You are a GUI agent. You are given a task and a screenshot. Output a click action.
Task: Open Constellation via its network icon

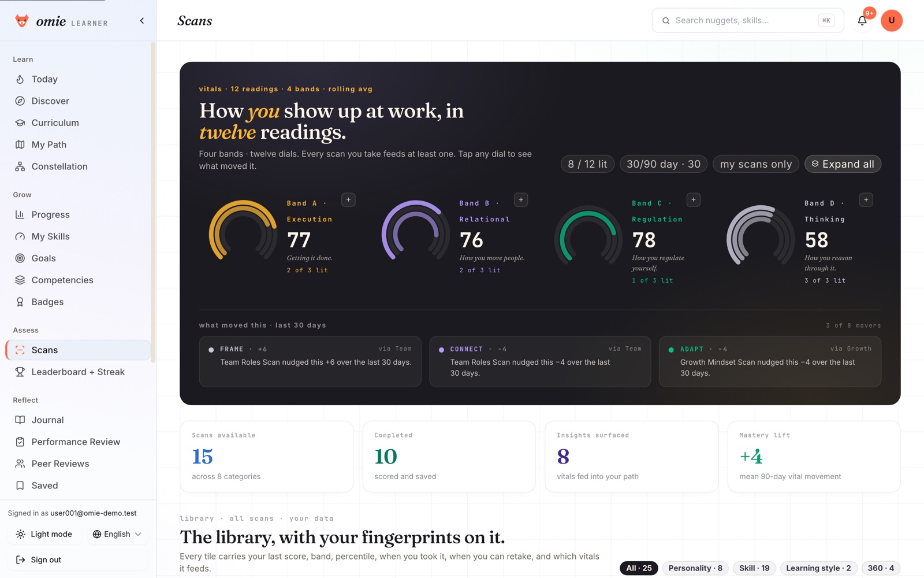pyautogui.click(x=20, y=166)
